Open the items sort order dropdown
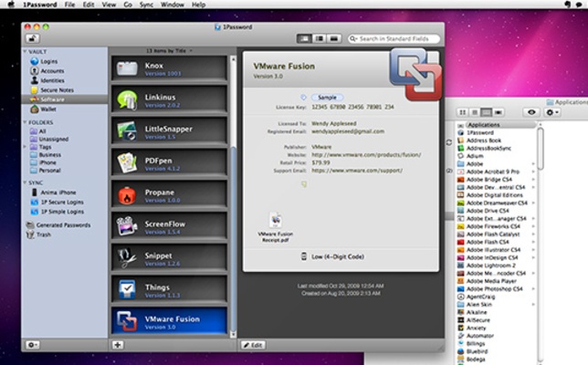This screenshot has width=588, height=365. pos(170,50)
